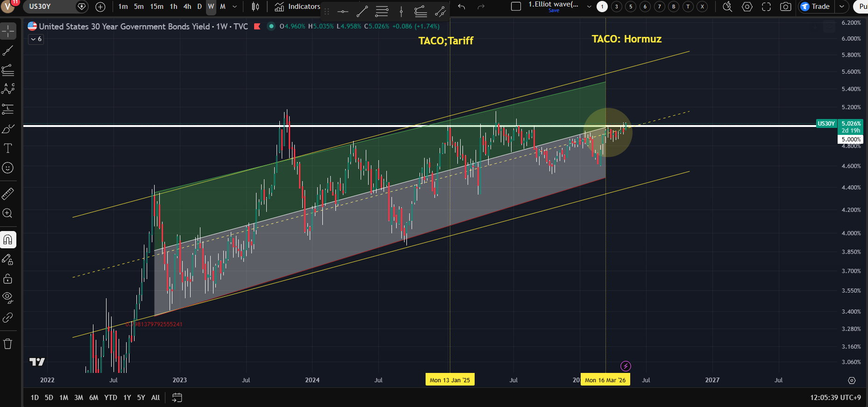Select the W weekly timeframe
The height and width of the screenshot is (407, 868).
point(211,7)
